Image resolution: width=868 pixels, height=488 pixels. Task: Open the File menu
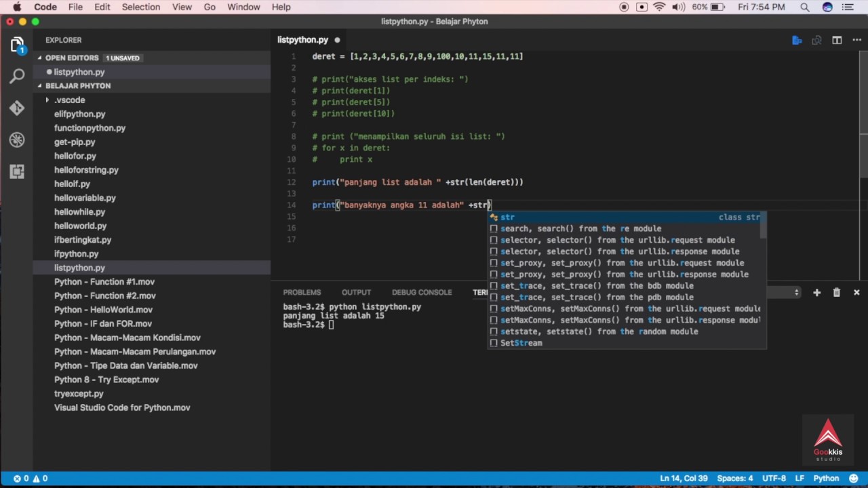pyautogui.click(x=75, y=7)
